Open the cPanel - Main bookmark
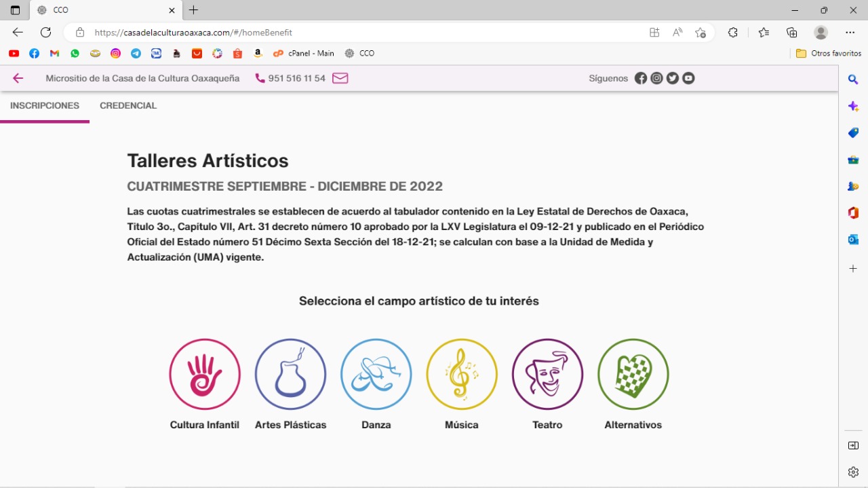Screen dimensions: 868x488 point(304,53)
